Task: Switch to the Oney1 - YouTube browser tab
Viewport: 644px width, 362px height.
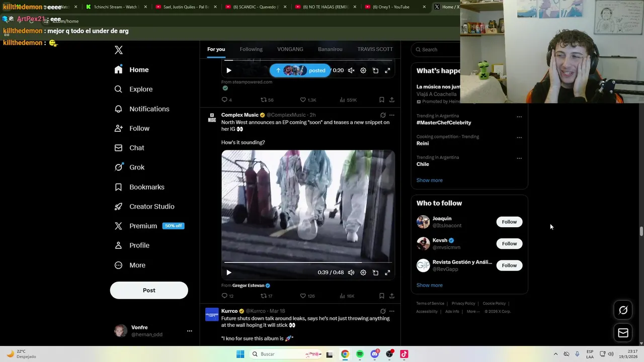Action: pos(394,7)
